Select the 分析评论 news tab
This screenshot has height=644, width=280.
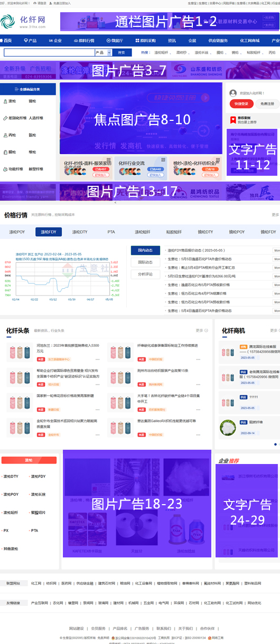coord(145,274)
